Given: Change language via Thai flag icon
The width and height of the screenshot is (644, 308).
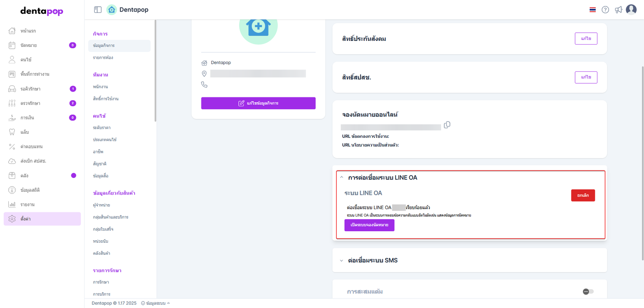Looking at the screenshot, I should (x=592, y=10).
